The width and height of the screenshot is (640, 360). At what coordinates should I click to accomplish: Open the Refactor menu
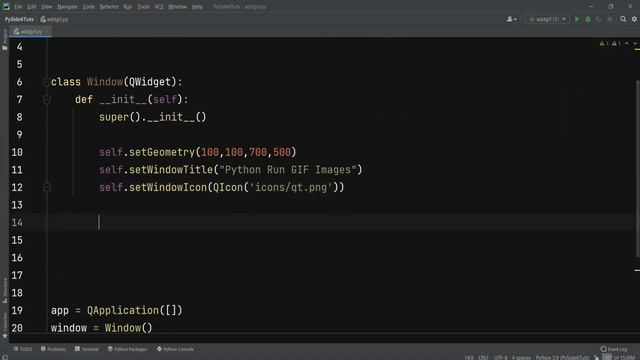[109, 7]
